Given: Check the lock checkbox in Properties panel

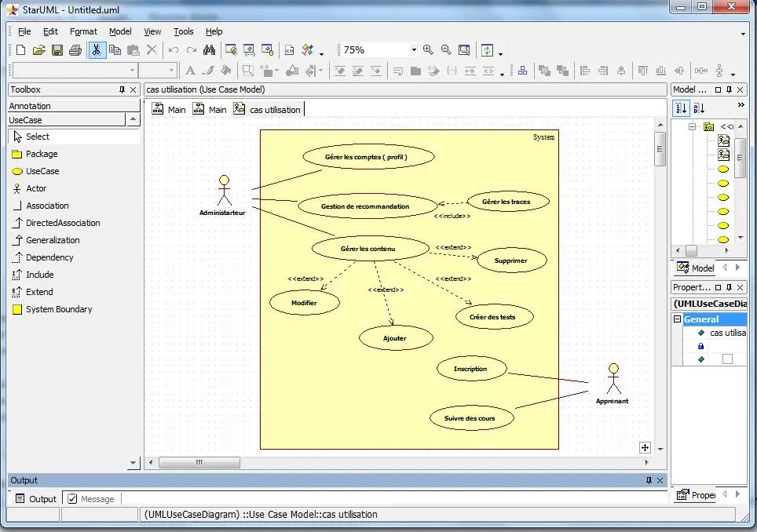Looking at the screenshot, I should click(703, 345).
